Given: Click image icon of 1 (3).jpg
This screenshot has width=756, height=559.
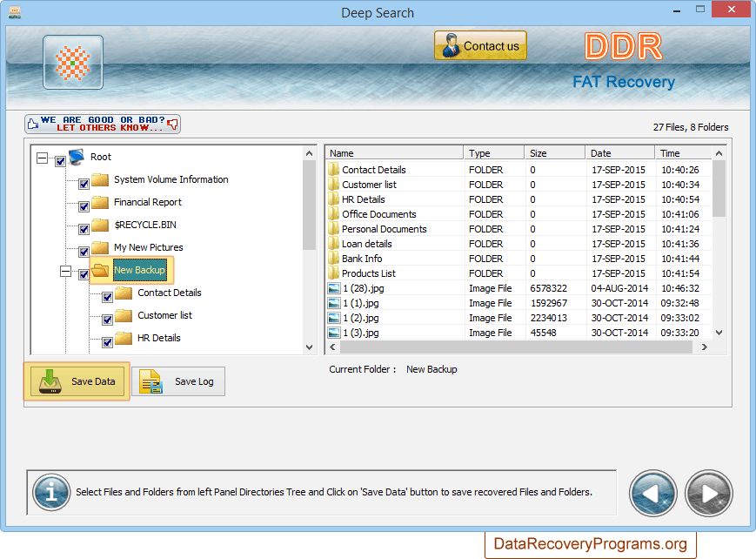Looking at the screenshot, I should pyautogui.click(x=334, y=333).
